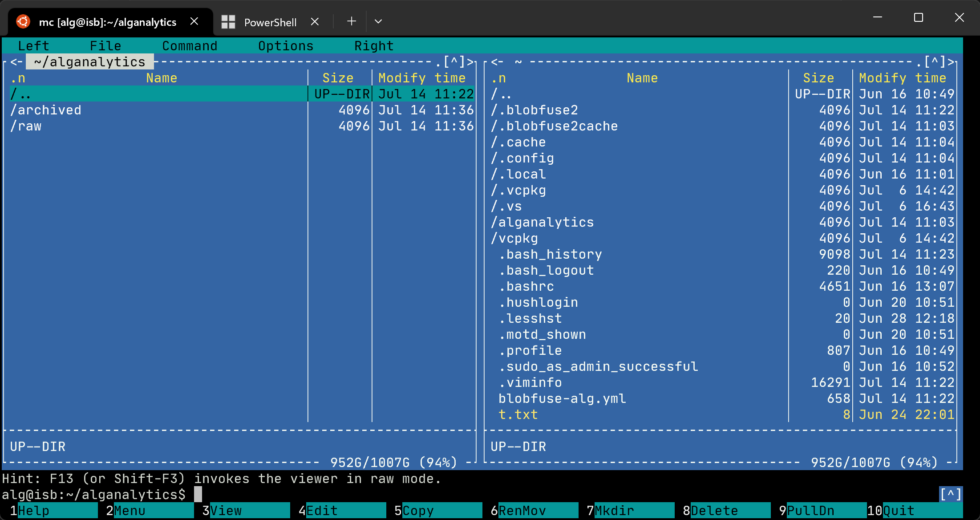Close the mc alganalytics tab
This screenshot has width=980, height=520.
pos(194,21)
